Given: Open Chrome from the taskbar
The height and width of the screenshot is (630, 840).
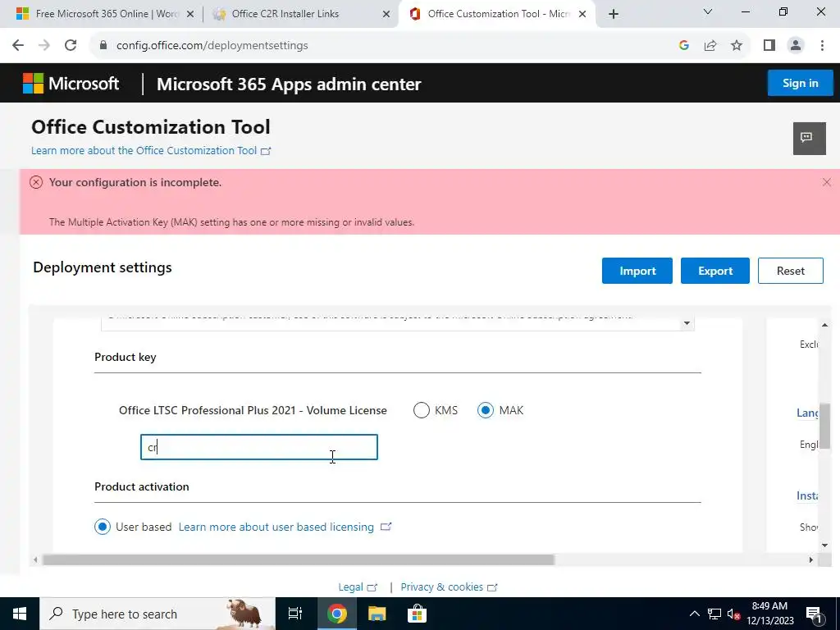Looking at the screenshot, I should coord(337,614).
